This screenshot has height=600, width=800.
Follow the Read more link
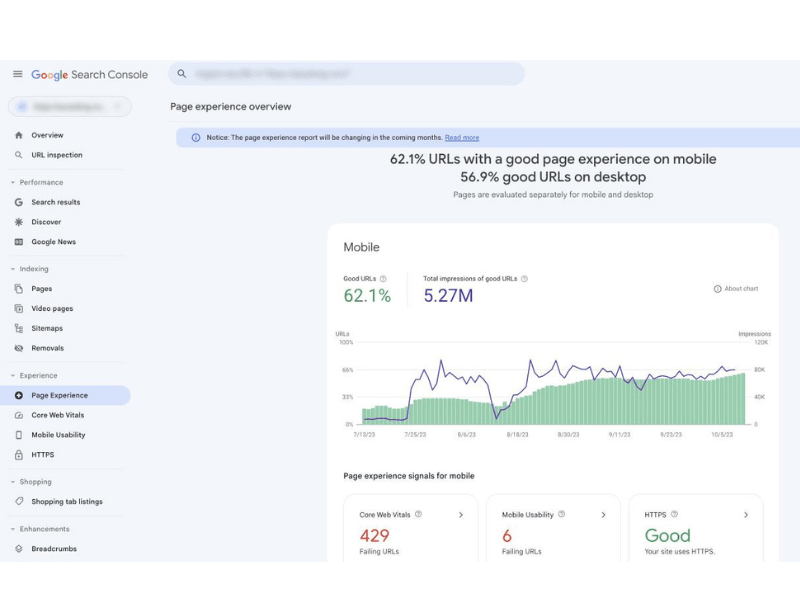coord(462,138)
